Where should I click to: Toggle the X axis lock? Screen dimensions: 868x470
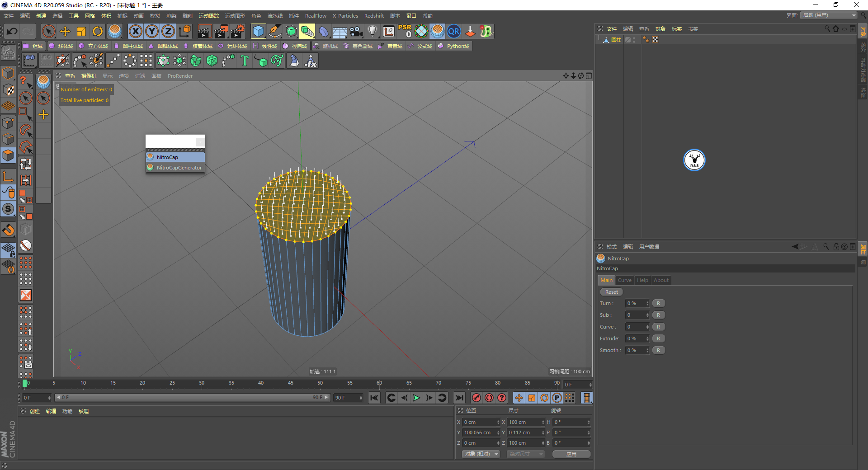click(x=135, y=31)
